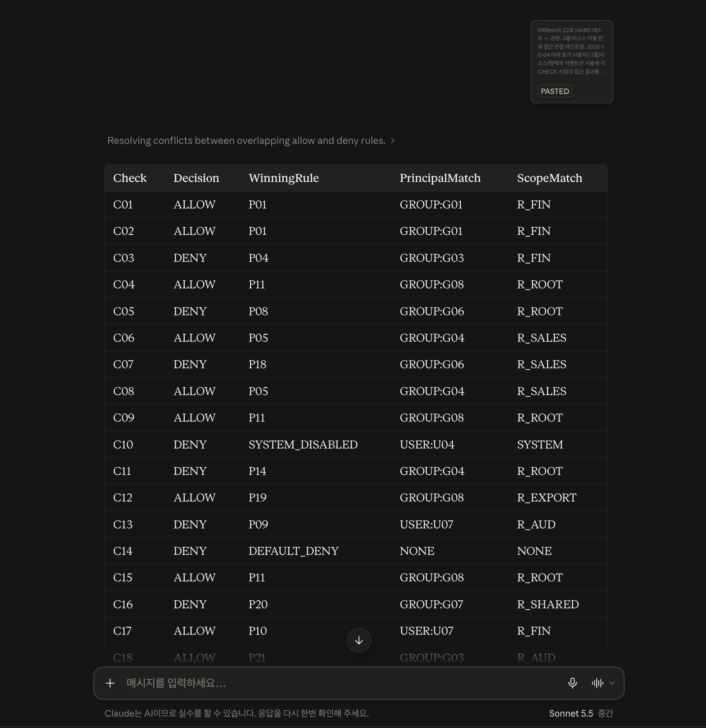Open the Sonnet 5.5 model selector
The width and height of the screenshot is (706, 728).
tap(581, 713)
